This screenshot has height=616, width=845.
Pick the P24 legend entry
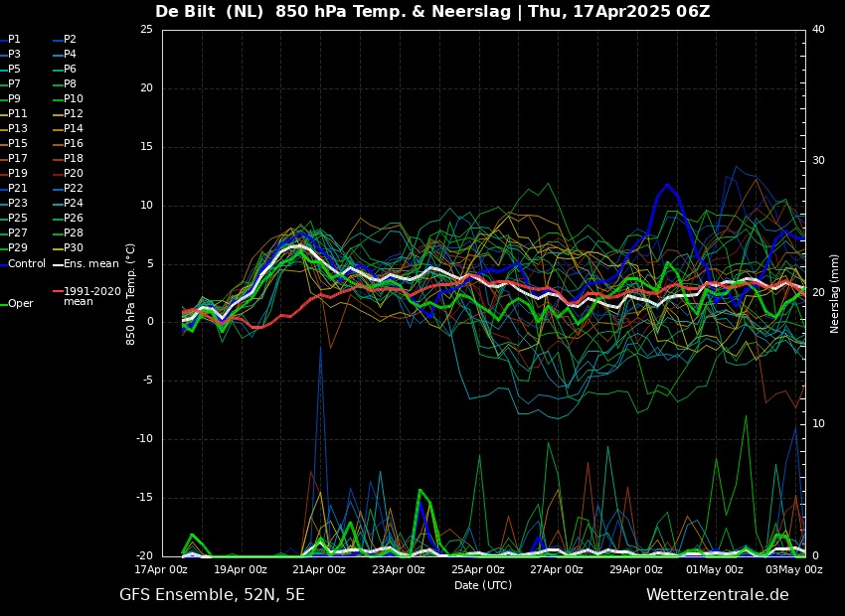pyautogui.click(x=69, y=203)
